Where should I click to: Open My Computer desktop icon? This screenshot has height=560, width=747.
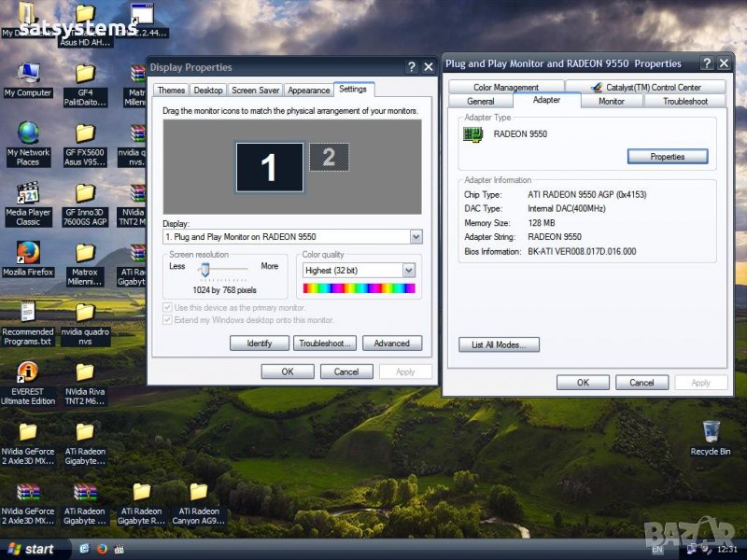point(28,74)
